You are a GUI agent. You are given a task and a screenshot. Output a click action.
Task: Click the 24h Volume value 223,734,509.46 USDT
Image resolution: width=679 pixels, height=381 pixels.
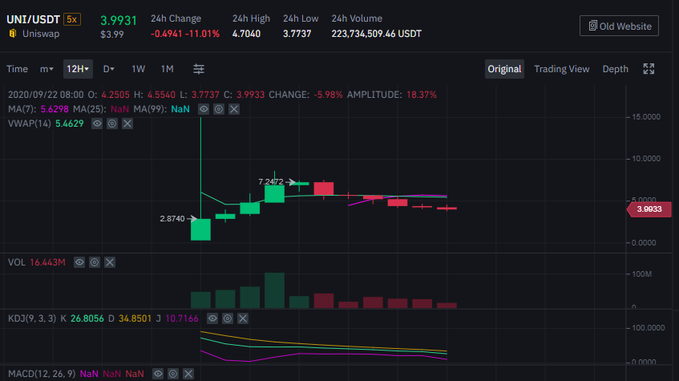point(376,34)
